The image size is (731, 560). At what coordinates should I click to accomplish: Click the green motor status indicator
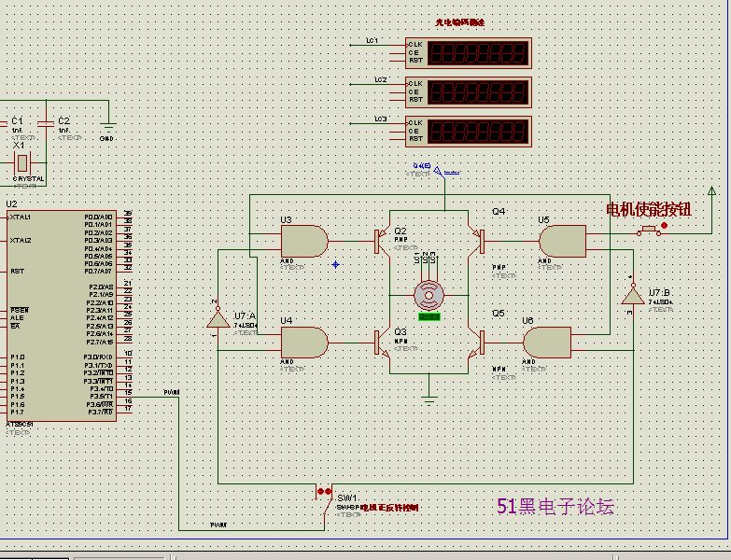coord(429,316)
